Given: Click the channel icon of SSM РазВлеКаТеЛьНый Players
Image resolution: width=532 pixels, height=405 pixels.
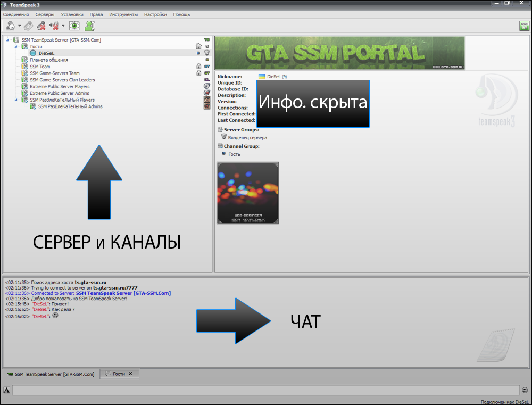Looking at the screenshot, I should [24, 100].
